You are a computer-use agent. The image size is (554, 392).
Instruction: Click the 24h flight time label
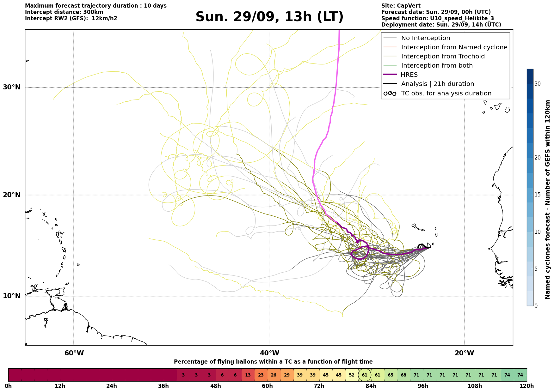112,386
